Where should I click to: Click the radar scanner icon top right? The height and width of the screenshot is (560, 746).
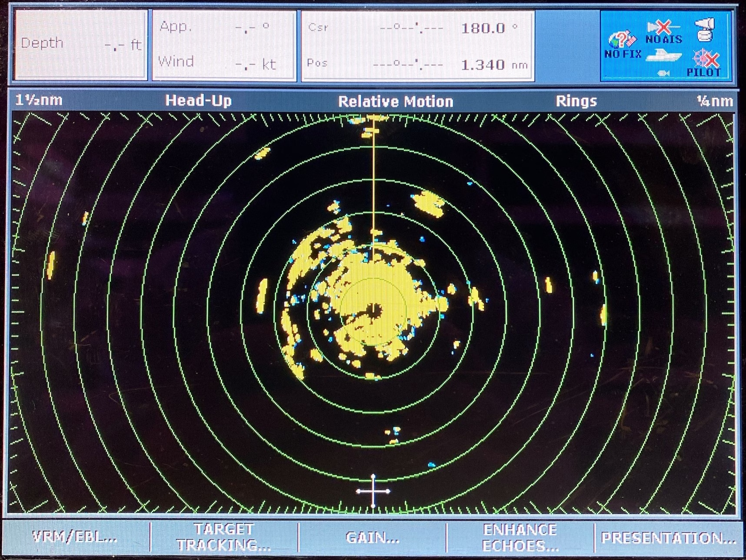[704, 30]
